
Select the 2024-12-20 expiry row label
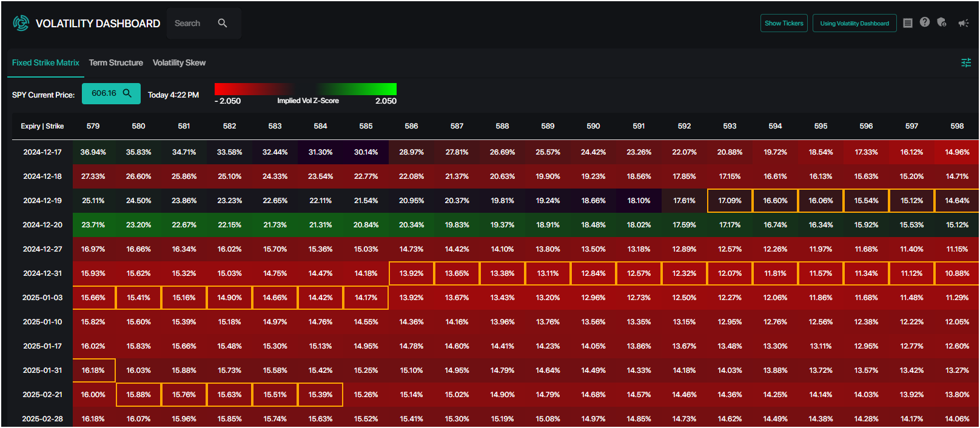(42, 225)
